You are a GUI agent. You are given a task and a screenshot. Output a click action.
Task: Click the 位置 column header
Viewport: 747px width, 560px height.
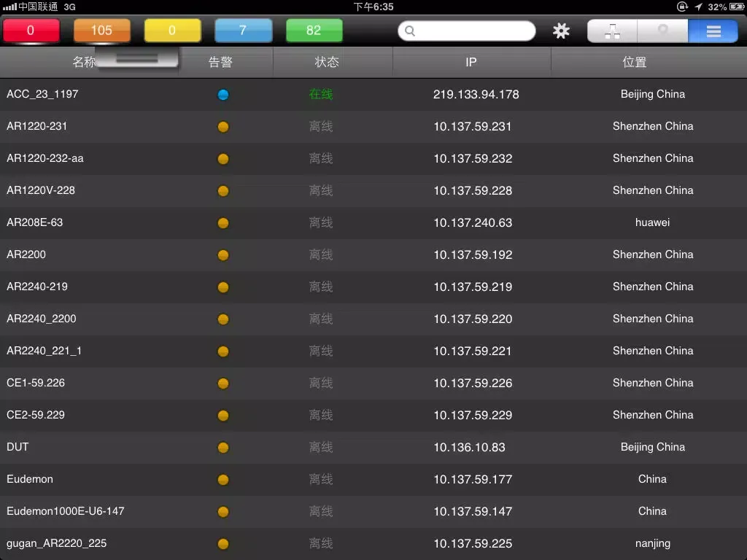[635, 63]
